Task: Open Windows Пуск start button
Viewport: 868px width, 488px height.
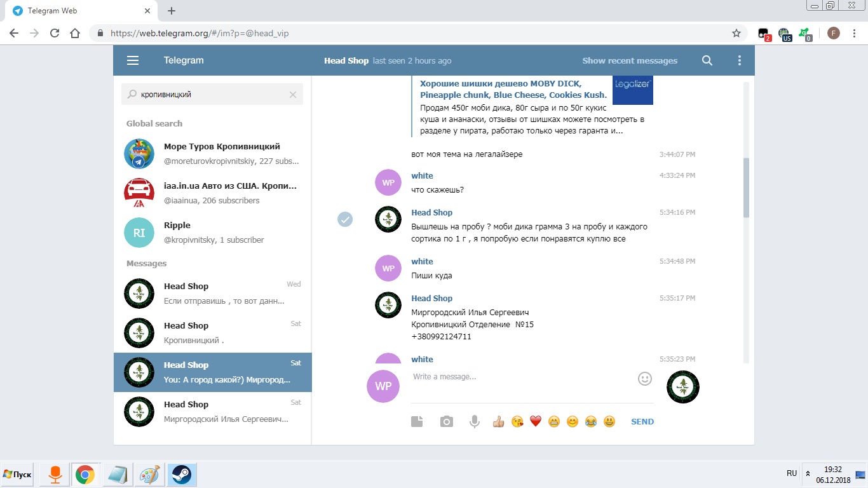Action: [18, 475]
